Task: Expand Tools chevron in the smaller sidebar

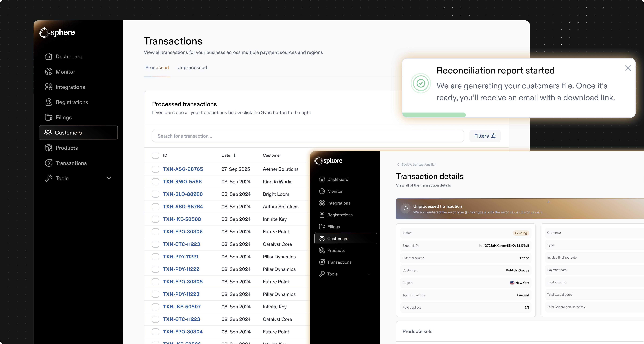Action: pos(369,274)
